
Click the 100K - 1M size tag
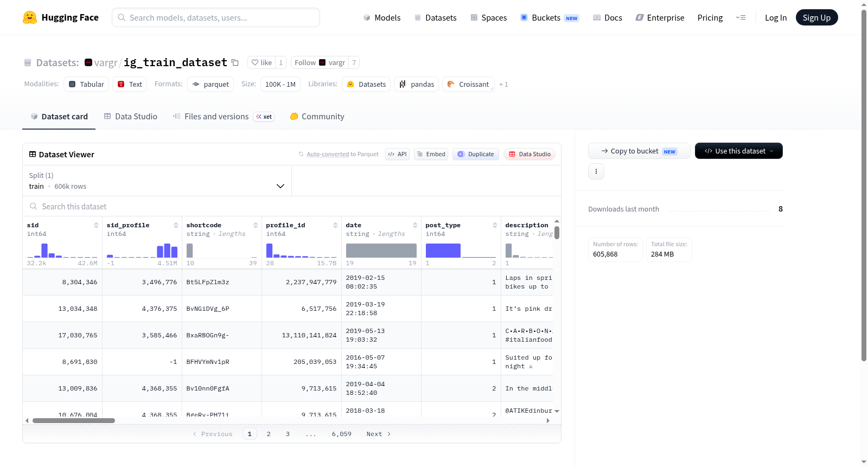click(x=280, y=84)
